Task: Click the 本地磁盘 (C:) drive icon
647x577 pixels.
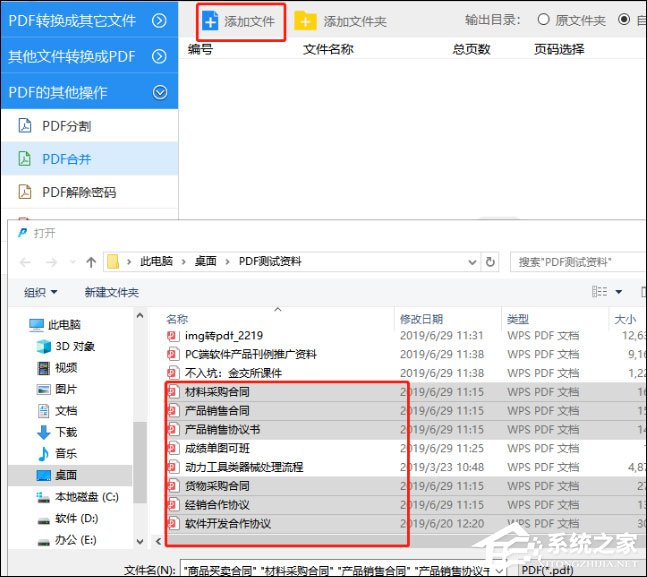Action: click(43, 497)
